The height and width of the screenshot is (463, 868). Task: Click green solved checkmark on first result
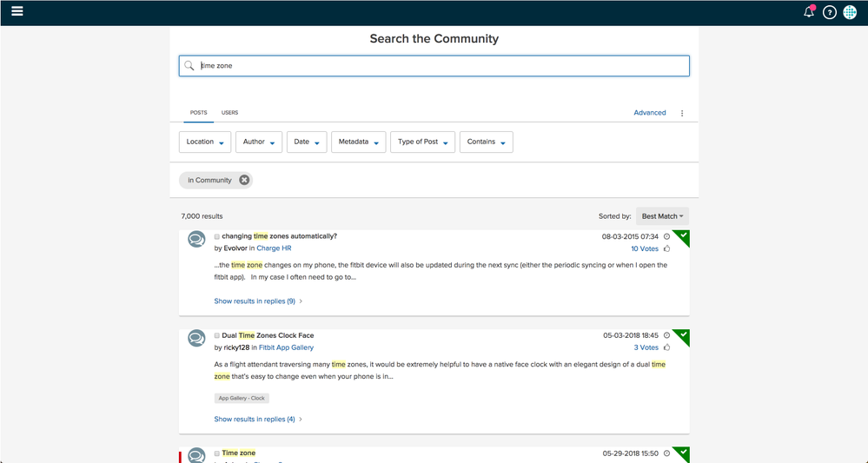(x=683, y=236)
